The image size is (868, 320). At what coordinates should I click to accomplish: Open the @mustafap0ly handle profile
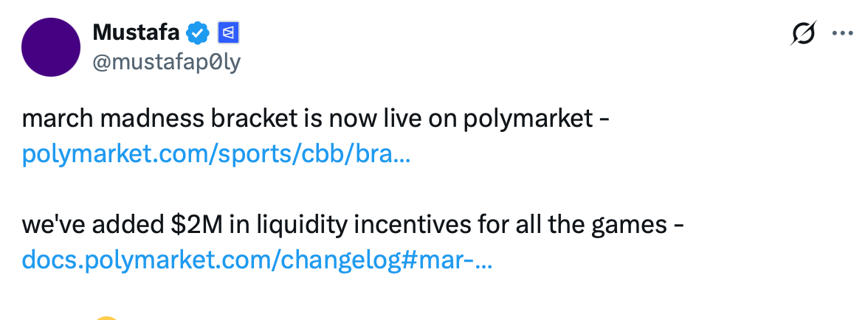(165, 62)
